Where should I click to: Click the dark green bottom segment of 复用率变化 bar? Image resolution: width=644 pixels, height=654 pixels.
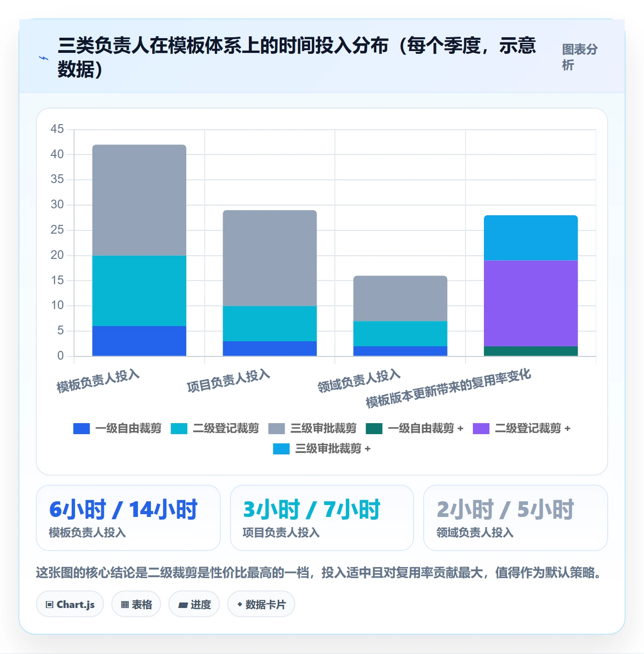[x=531, y=351]
